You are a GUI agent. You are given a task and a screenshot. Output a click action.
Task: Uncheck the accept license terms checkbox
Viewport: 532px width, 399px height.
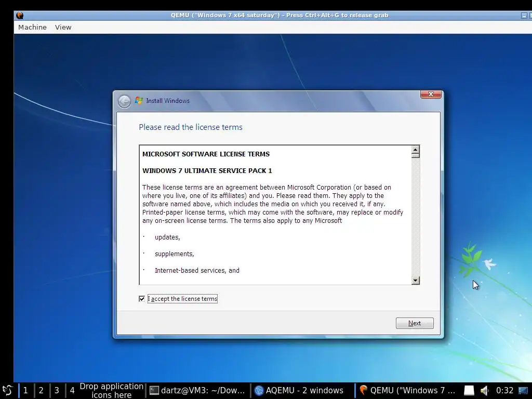(x=142, y=299)
